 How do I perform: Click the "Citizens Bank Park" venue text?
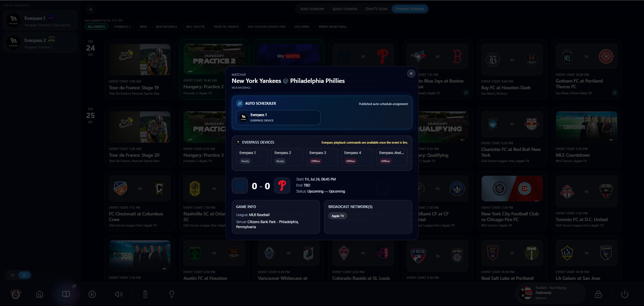click(262, 222)
